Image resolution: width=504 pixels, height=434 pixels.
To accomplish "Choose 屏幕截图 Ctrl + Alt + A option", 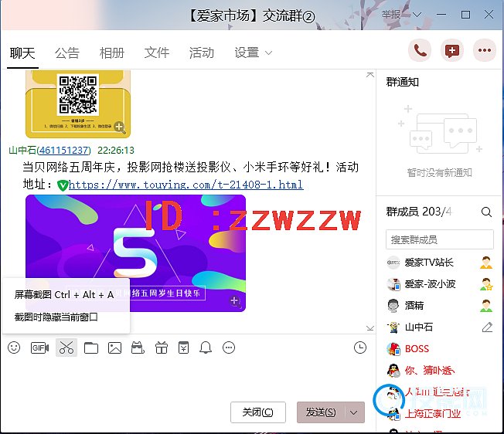I will pos(66,295).
